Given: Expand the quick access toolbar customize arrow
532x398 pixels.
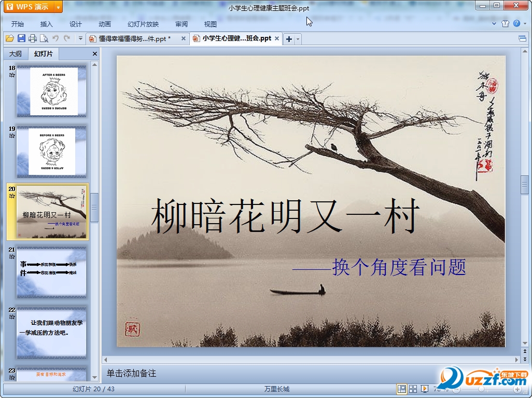Looking at the screenshot, I should click(x=80, y=38).
